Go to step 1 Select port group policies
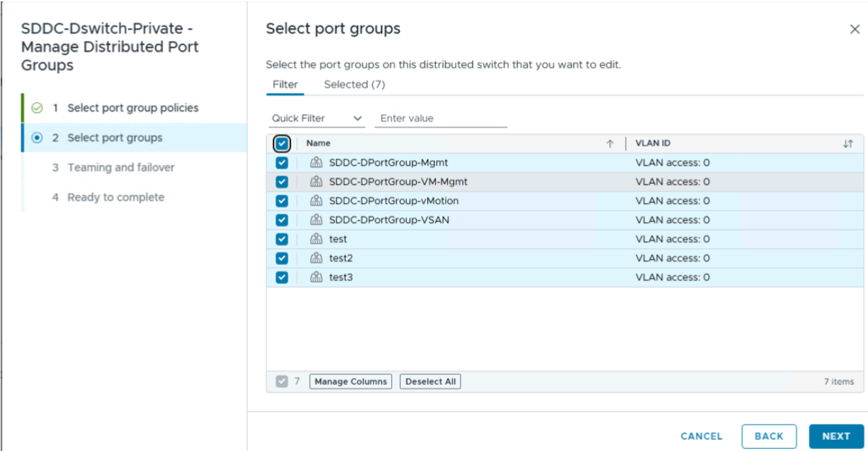 click(x=133, y=108)
